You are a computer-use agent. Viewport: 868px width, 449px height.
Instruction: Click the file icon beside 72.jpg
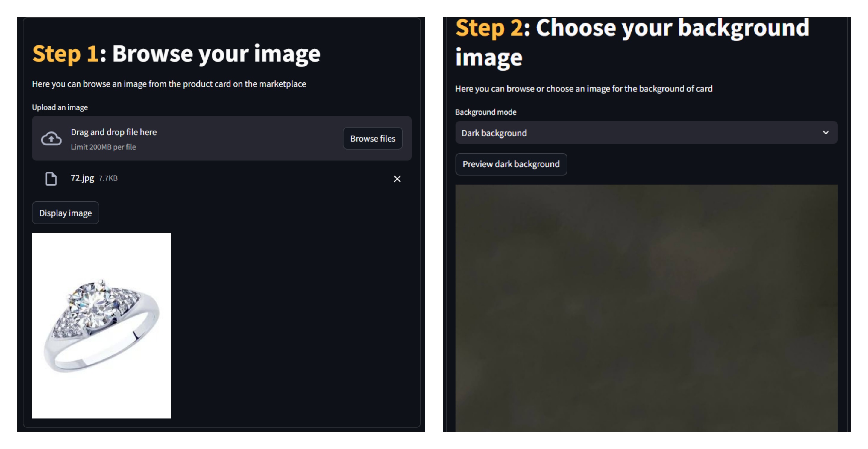(x=51, y=179)
